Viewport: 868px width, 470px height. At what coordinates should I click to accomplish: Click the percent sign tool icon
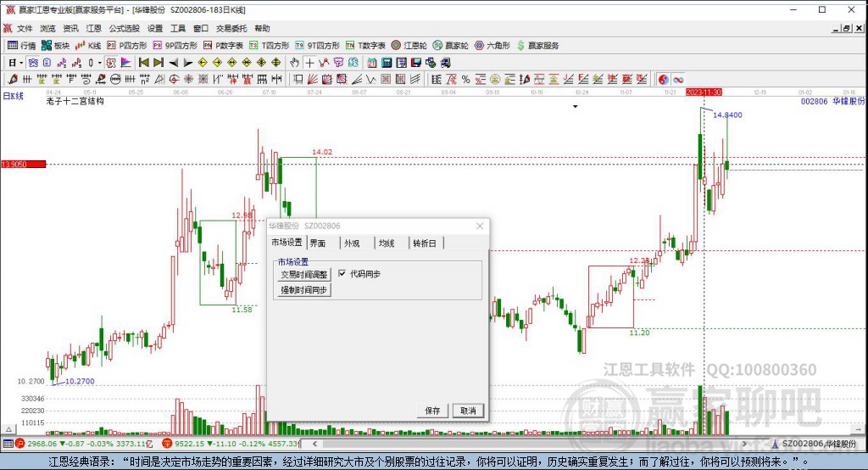[x=465, y=79]
